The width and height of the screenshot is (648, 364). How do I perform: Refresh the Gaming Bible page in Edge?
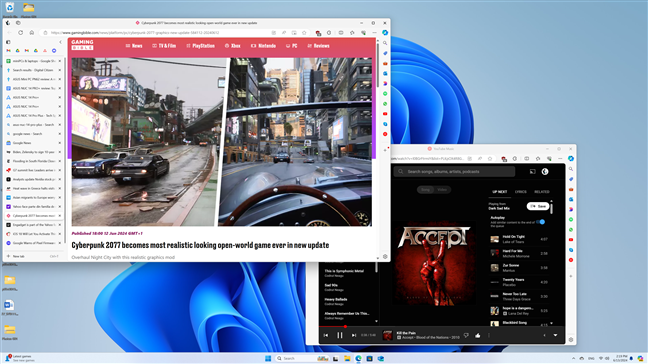coord(20,33)
